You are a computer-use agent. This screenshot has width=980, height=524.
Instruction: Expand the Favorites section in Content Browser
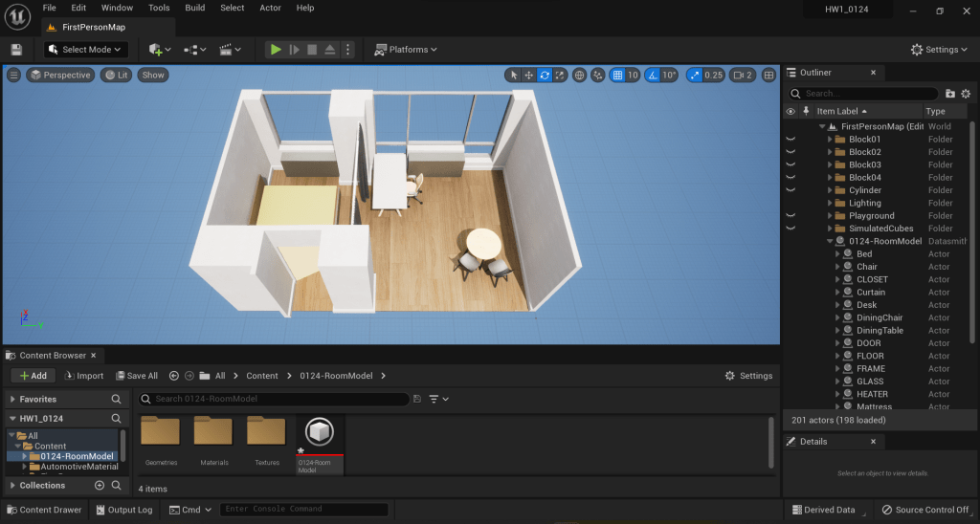point(12,399)
